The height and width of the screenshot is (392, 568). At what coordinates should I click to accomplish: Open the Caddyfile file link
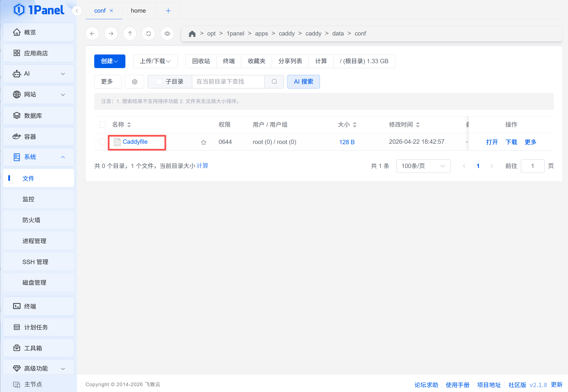(x=135, y=142)
